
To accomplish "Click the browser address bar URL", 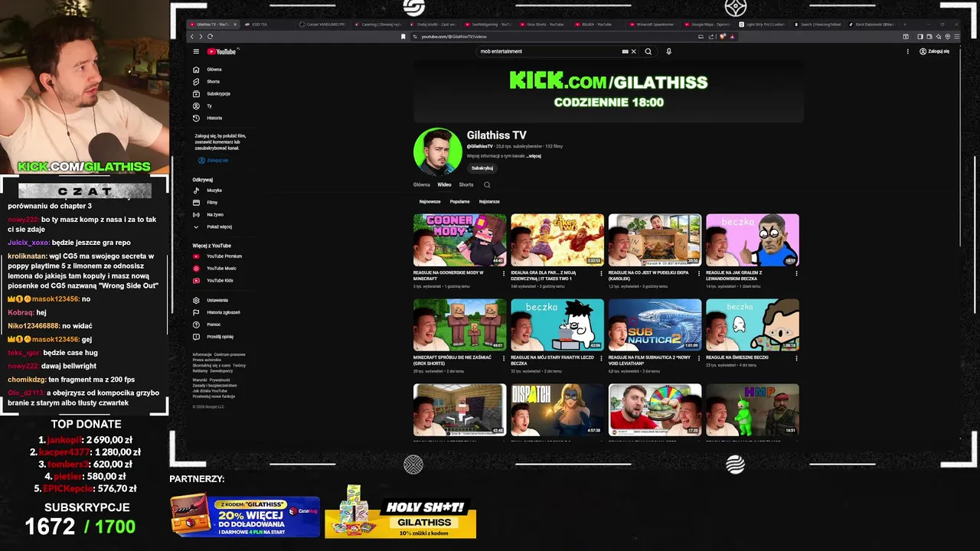I will point(453,36).
